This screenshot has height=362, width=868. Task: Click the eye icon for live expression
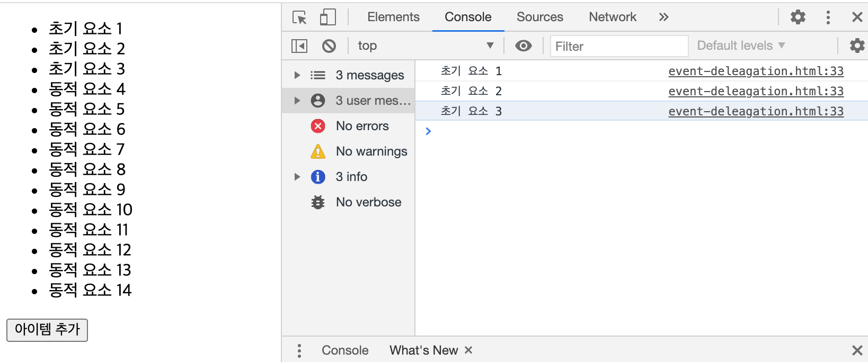click(x=523, y=46)
